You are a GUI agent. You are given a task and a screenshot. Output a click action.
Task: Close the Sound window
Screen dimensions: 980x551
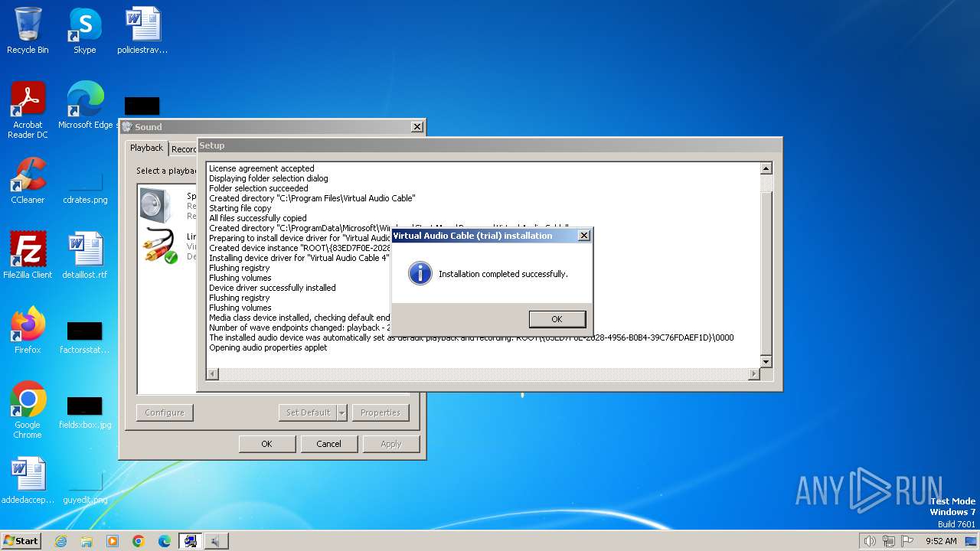pos(416,127)
